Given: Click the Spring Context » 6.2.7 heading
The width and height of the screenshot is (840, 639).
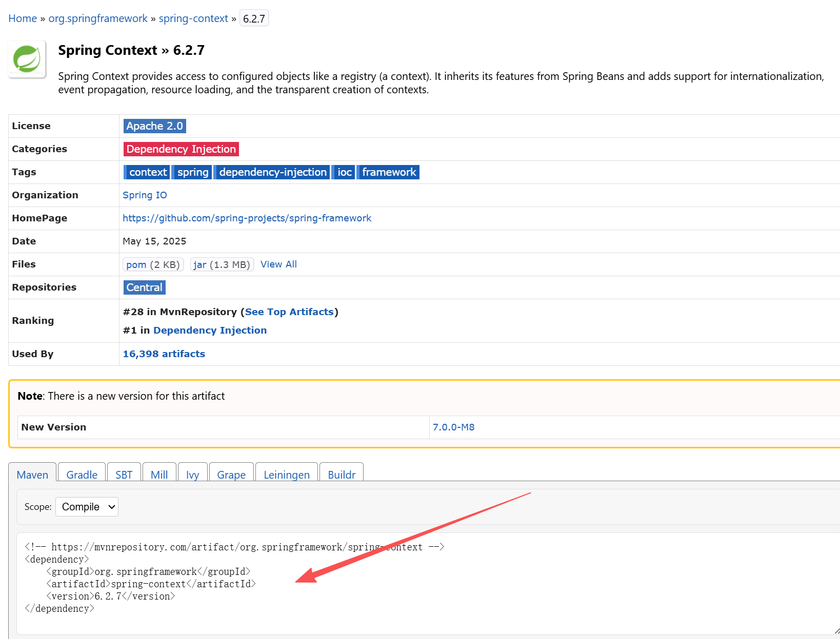Looking at the screenshot, I should [131, 50].
